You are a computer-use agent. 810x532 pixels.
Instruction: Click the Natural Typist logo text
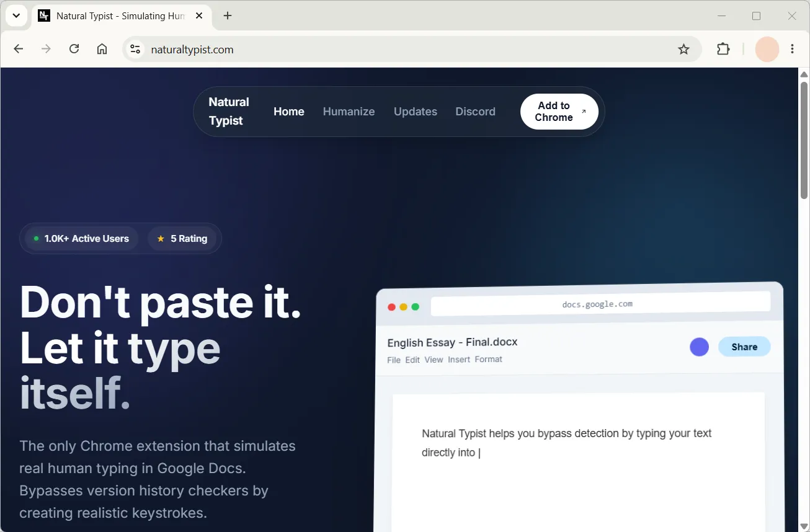coord(229,112)
